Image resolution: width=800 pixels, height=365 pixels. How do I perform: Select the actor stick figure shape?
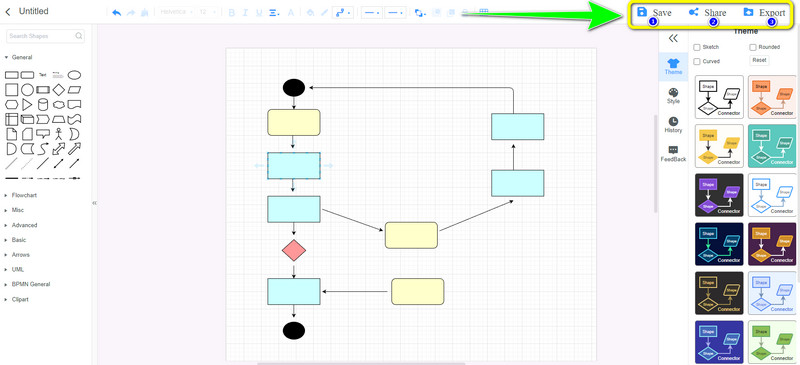[x=59, y=134]
